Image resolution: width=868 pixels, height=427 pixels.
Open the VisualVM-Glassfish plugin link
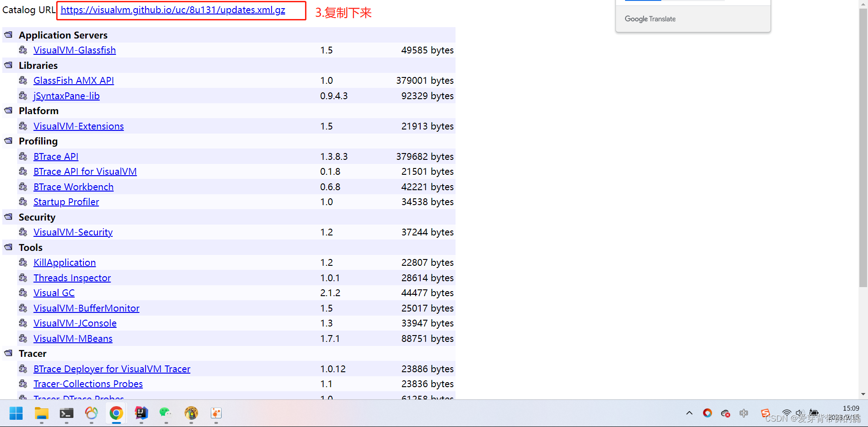[x=75, y=50]
